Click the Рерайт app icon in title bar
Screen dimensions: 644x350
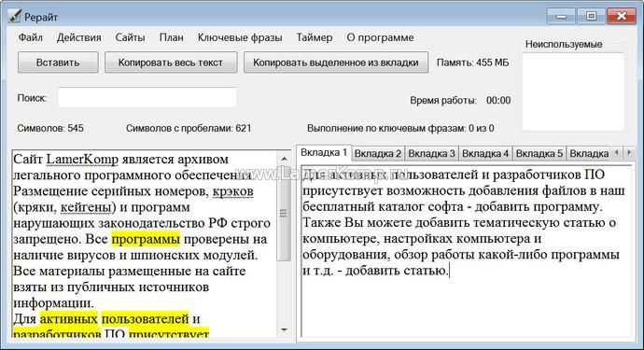click(15, 17)
